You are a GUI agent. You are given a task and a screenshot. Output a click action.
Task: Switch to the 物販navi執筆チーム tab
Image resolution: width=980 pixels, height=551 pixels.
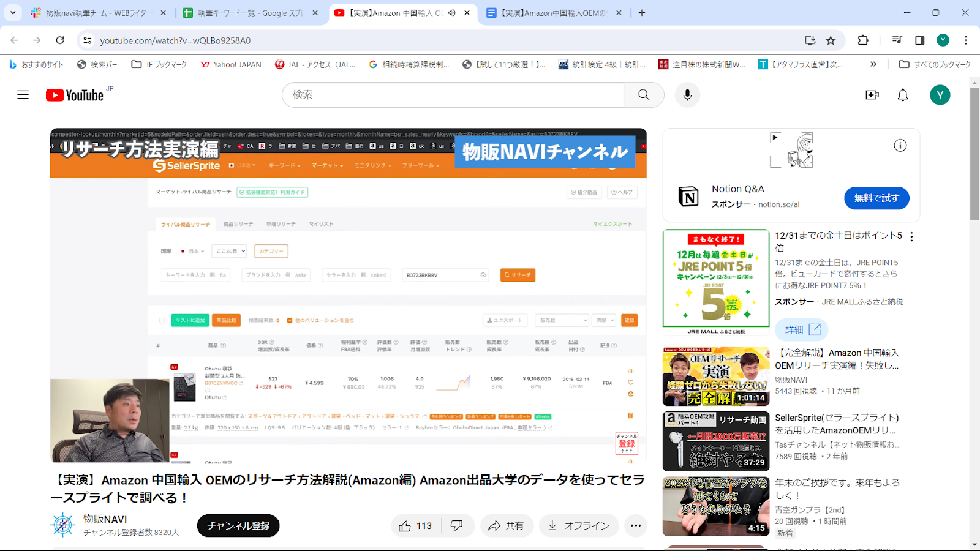coord(98,13)
